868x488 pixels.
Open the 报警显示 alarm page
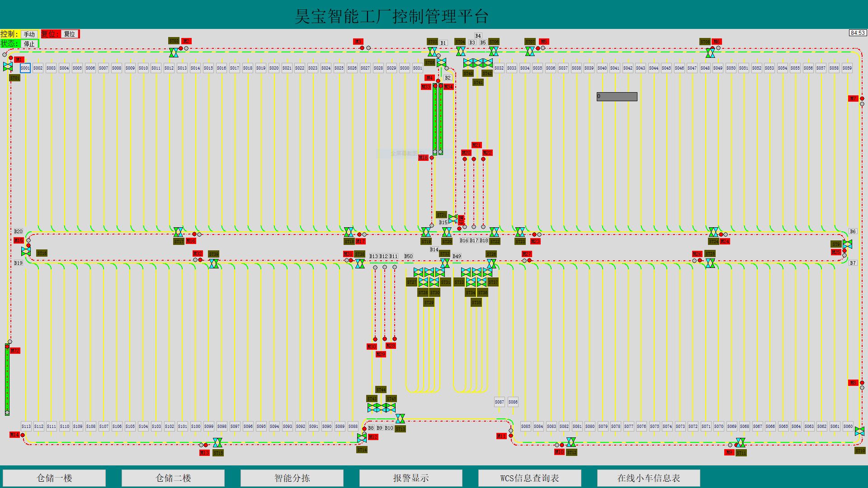pyautogui.click(x=410, y=478)
